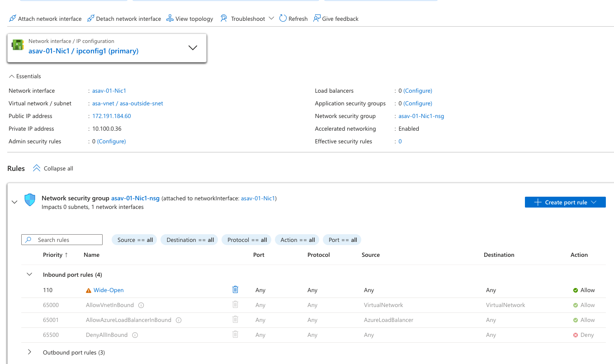Click info icon next to DenyAllInBound
Screen dimensions: 614x364
[x=135, y=335]
